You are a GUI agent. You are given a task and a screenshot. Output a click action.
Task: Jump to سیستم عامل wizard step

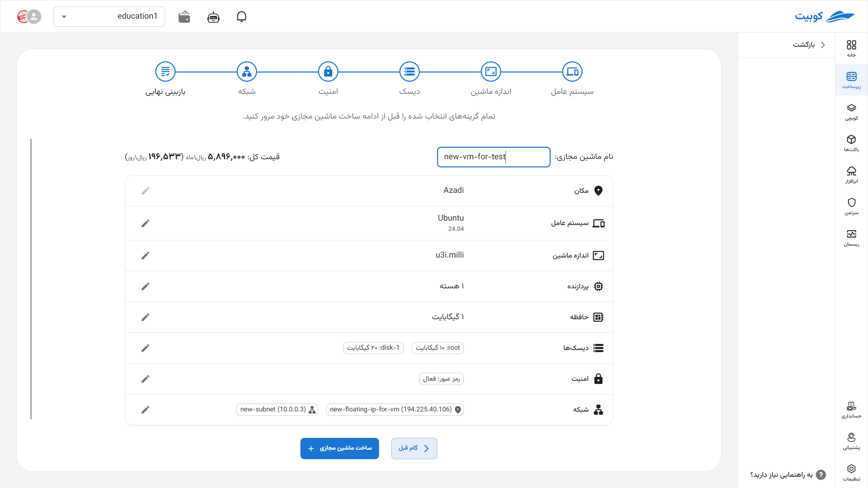point(572,72)
